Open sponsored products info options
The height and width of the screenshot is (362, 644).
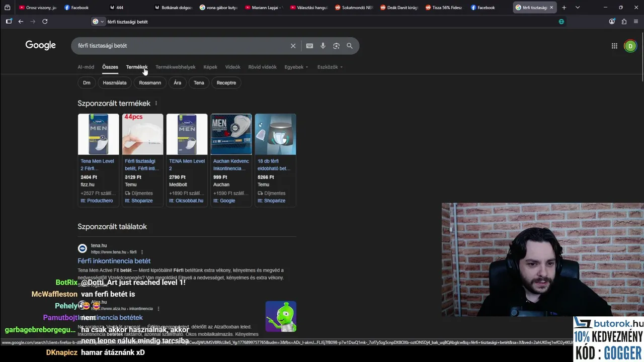tap(156, 103)
